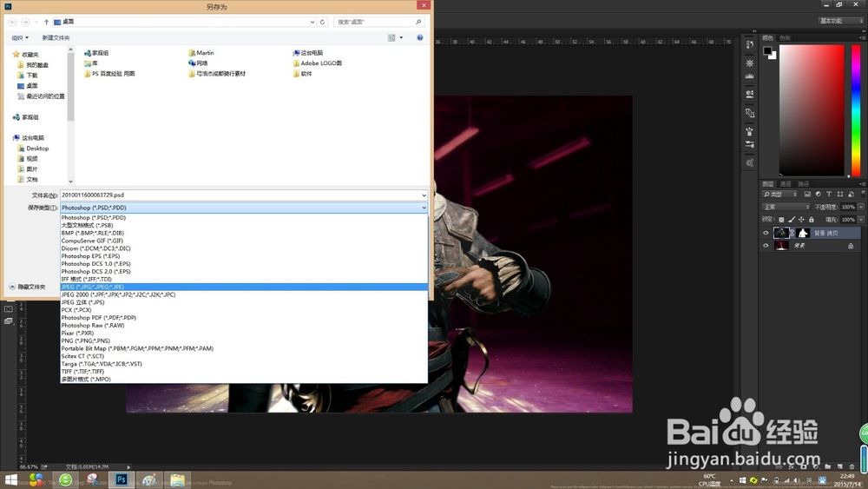Click the back navigation arrow
The width and height of the screenshot is (868, 489).
13,23
